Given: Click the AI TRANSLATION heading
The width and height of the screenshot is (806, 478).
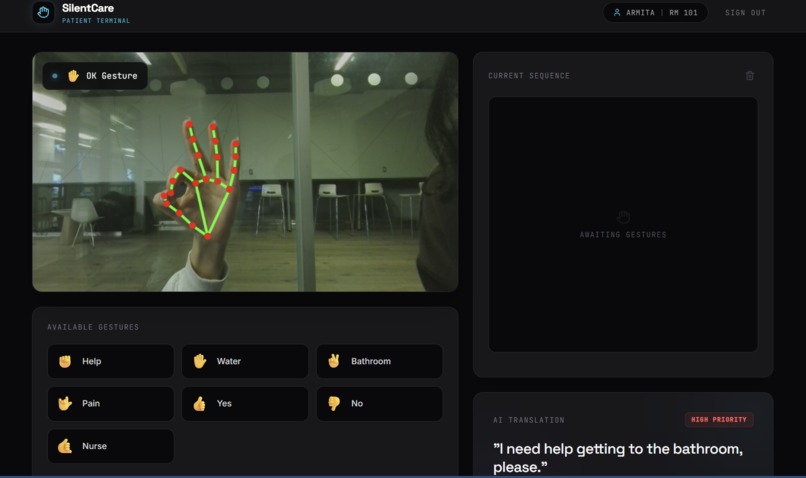Looking at the screenshot, I should [x=528, y=420].
